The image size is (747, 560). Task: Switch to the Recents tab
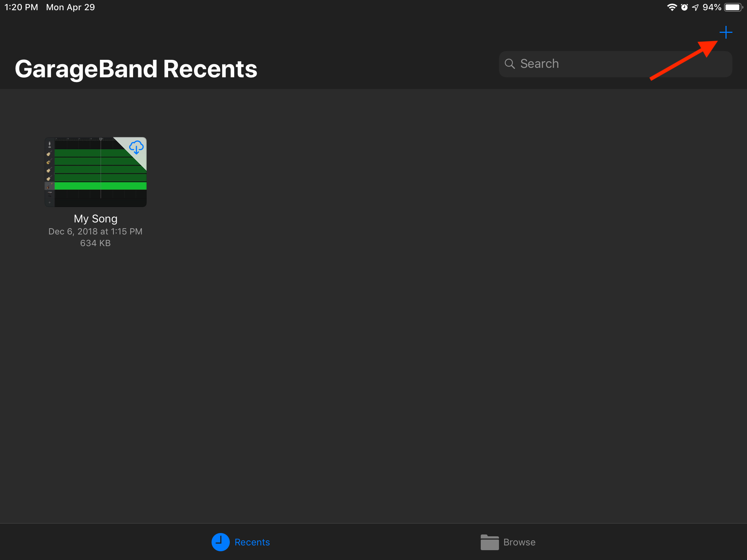click(x=241, y=542)
